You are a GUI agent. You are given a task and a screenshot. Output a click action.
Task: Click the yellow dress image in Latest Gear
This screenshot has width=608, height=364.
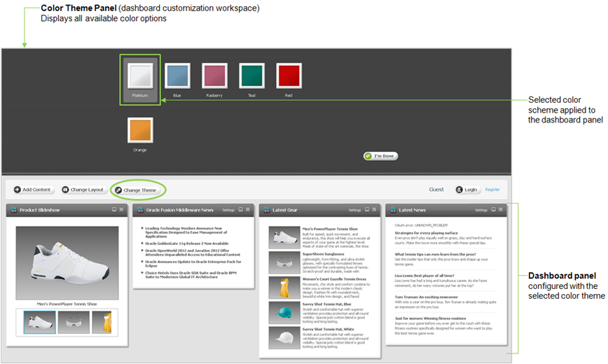click(284, 287)
